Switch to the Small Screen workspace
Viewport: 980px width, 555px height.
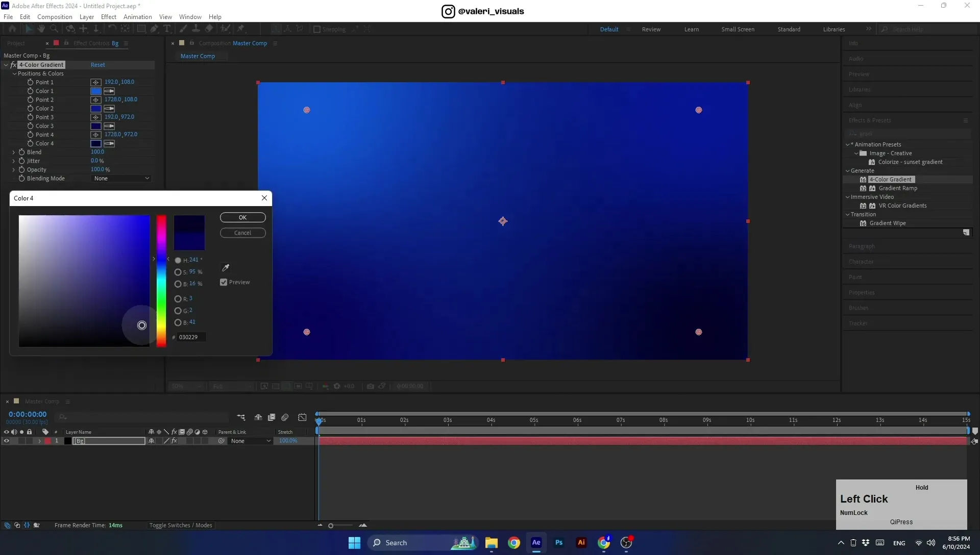738,30
